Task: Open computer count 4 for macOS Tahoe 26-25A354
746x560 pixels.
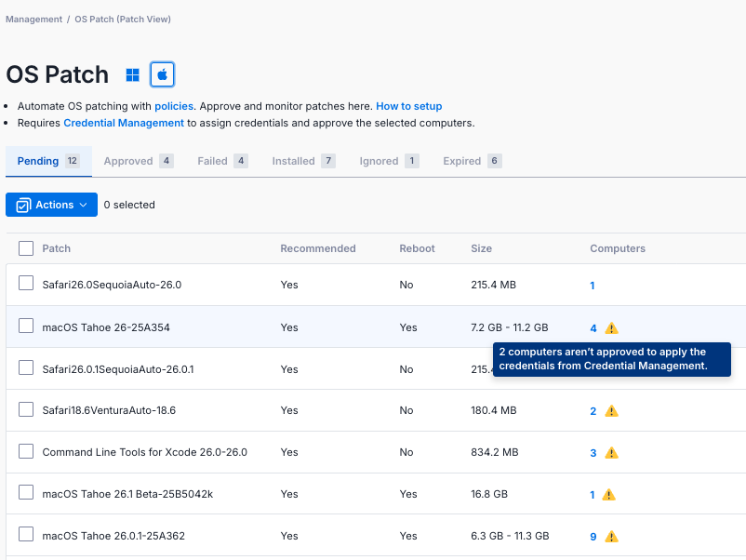Action: 593,328
